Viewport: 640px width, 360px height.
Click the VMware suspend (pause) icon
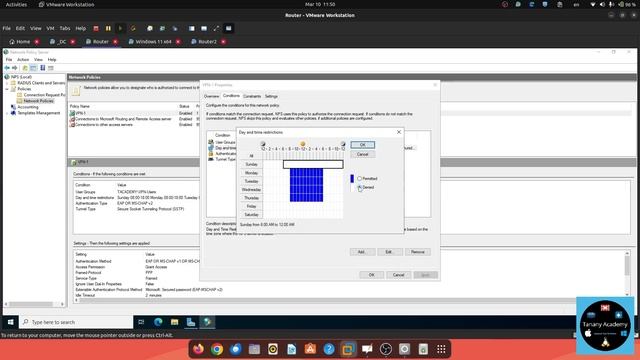point(108,28)
